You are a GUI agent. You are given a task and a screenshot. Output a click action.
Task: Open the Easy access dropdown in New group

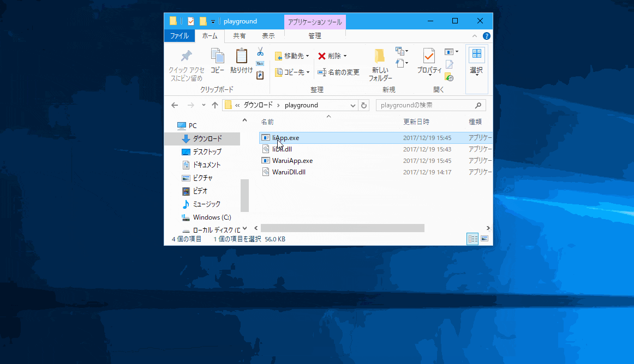click(402, 63)
